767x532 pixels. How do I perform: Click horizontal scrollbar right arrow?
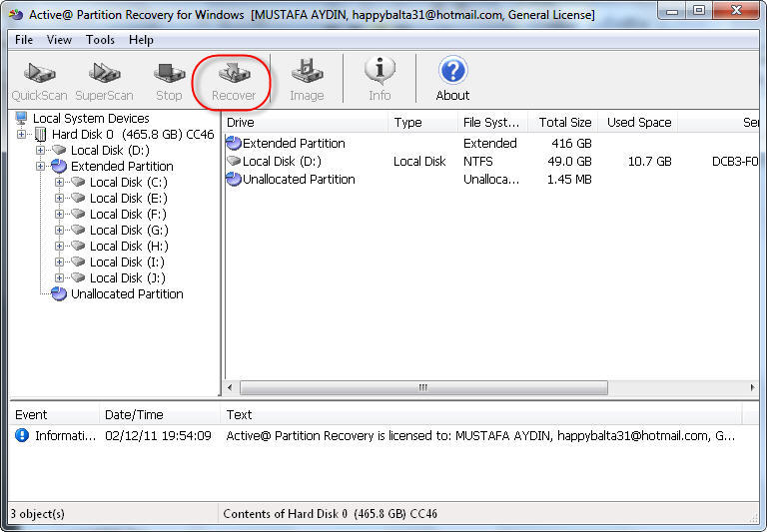coord(752,387)
